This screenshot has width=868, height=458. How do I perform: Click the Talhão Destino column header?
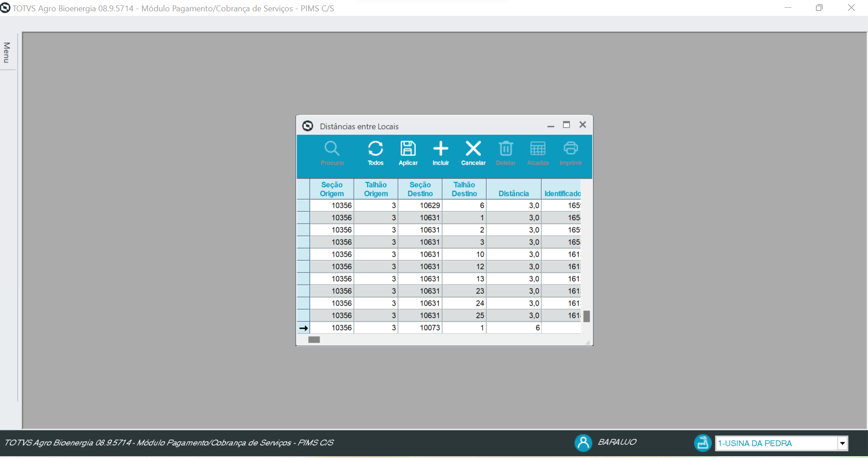(464, 189)
